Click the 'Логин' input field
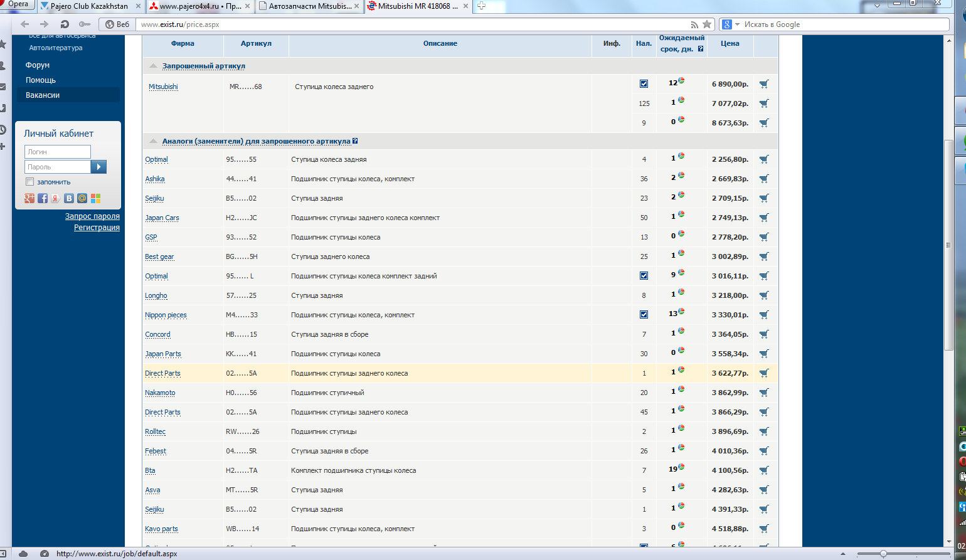966x560 pixels. [58, 152]
